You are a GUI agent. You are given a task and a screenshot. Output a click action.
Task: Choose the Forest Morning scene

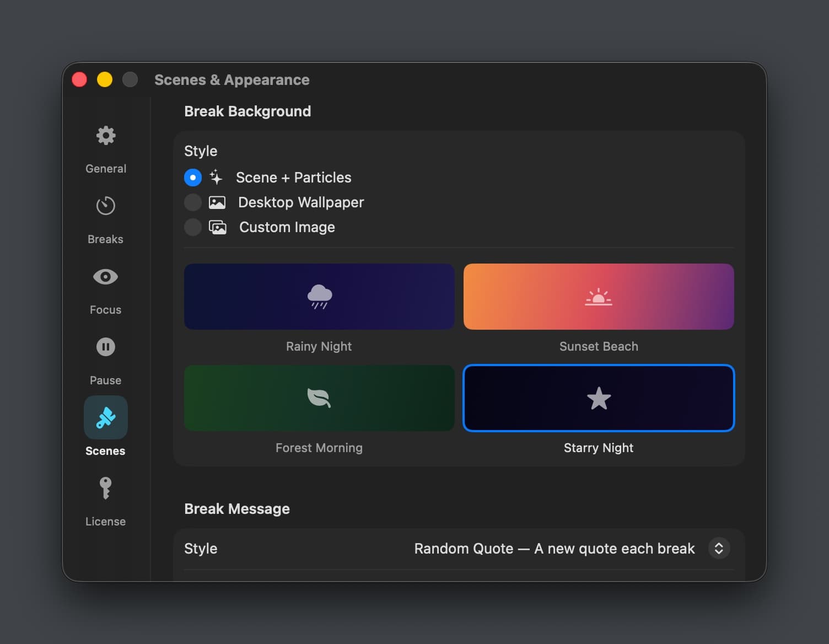319,398
